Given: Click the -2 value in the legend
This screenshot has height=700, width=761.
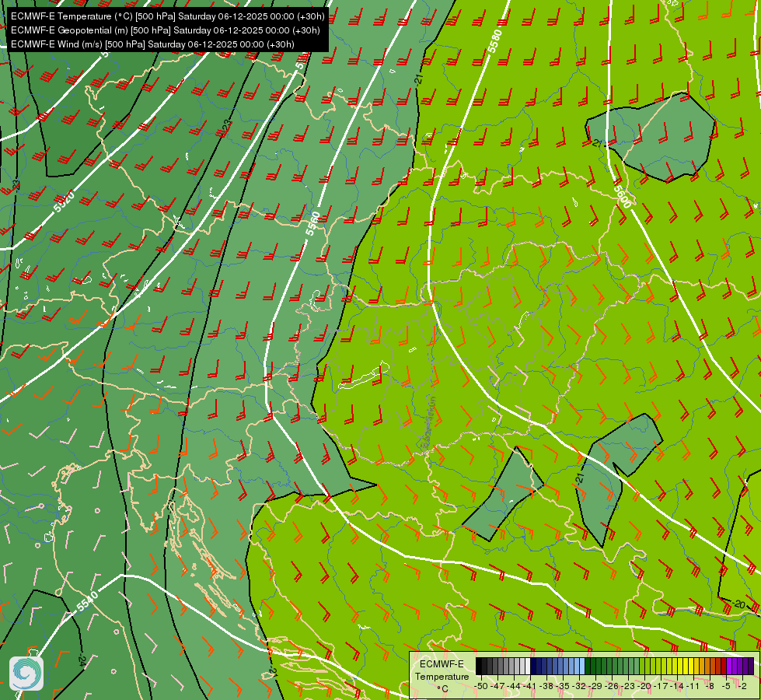Looking at the screenshot, I should tap(741, 686).
